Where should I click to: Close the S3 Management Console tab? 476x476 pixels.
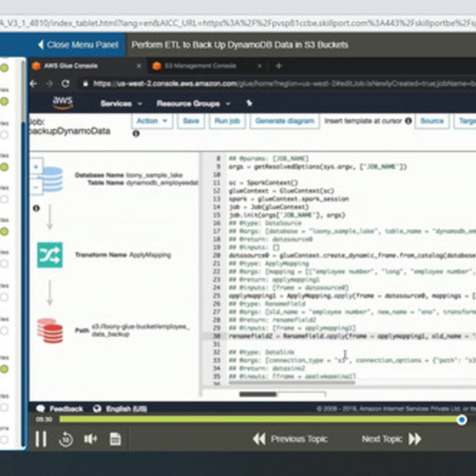(259, 66)
